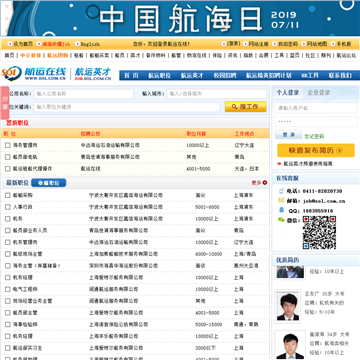Open the 航运英才 job.sol.com.cn logo
Viewport: 360px width, 360px height.
[x=93, y=74]
